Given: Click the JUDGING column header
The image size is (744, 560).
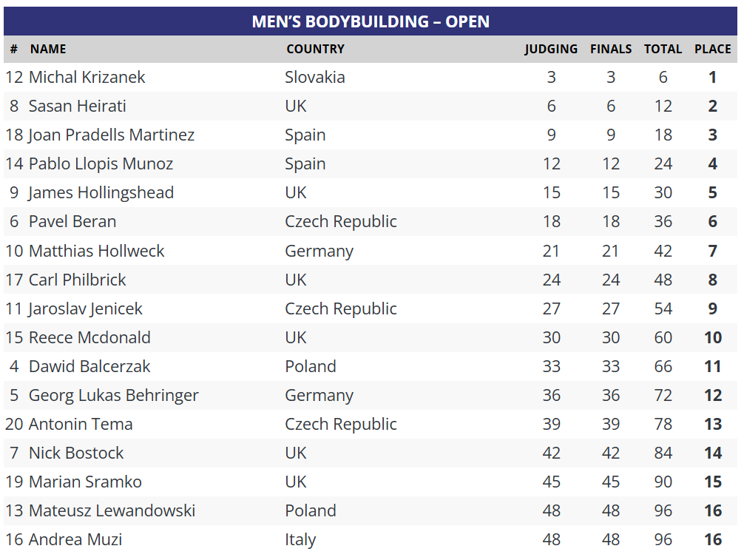Looking at the screenshot, I should [551, 49].
